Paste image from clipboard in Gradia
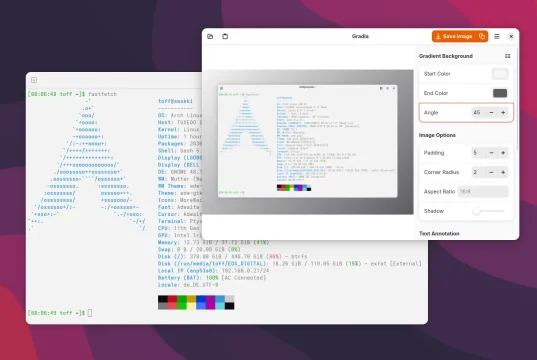This screenshot has height=360, width=537. (x=225, y=36)
